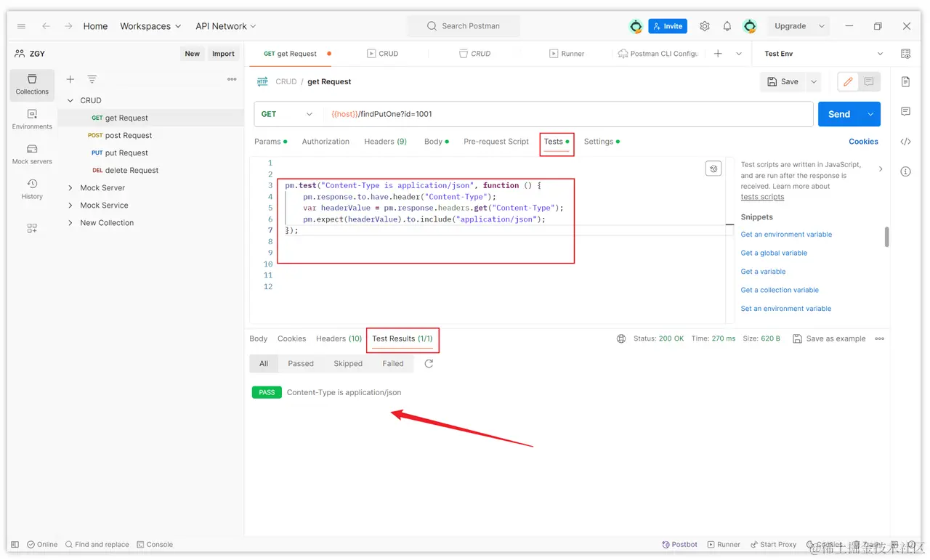Click the request URL field
The height and width of the screenshot is (560, 930).
(x=568, y=114)
